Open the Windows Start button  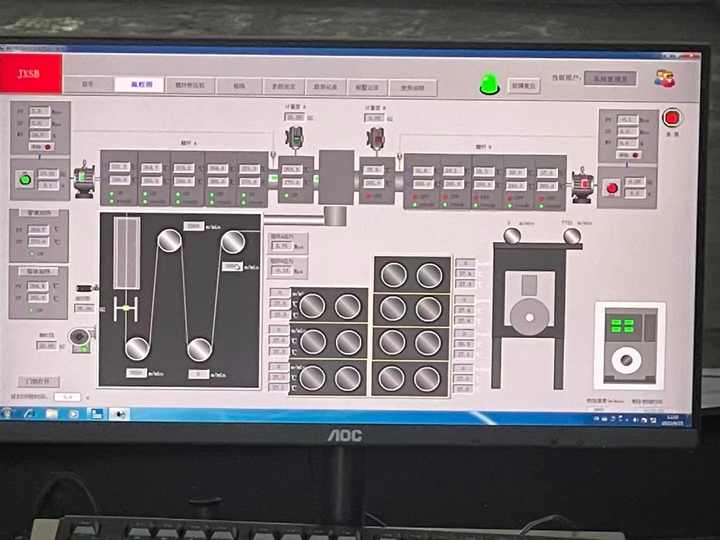(x=6, y=414)
